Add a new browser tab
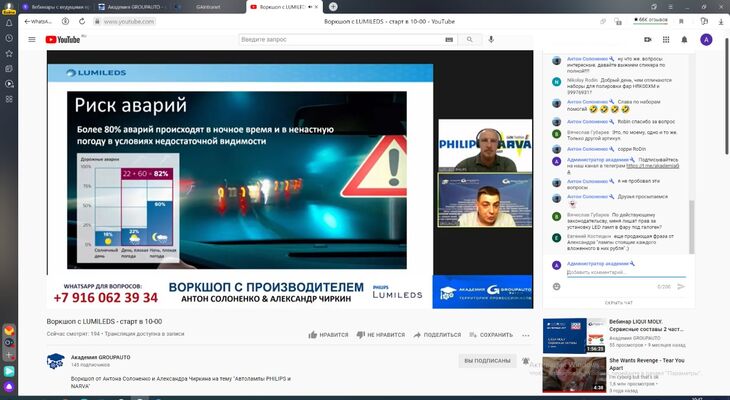Screen dimensions: 730x400 (333, 7)
